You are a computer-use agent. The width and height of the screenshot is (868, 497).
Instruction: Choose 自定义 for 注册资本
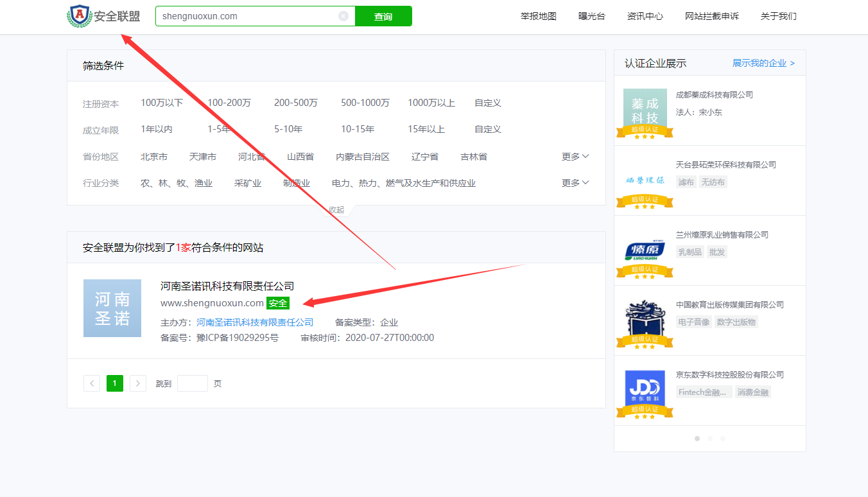pos(488,103)
